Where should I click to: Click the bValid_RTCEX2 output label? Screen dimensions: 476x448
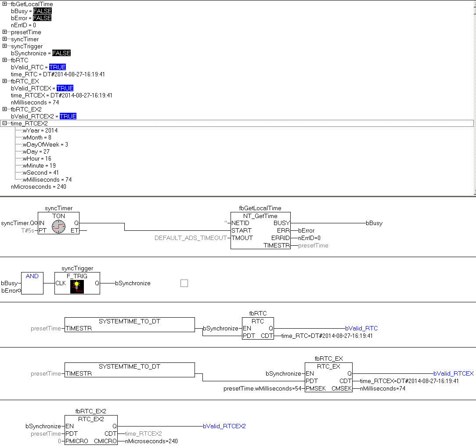[224, 426]
